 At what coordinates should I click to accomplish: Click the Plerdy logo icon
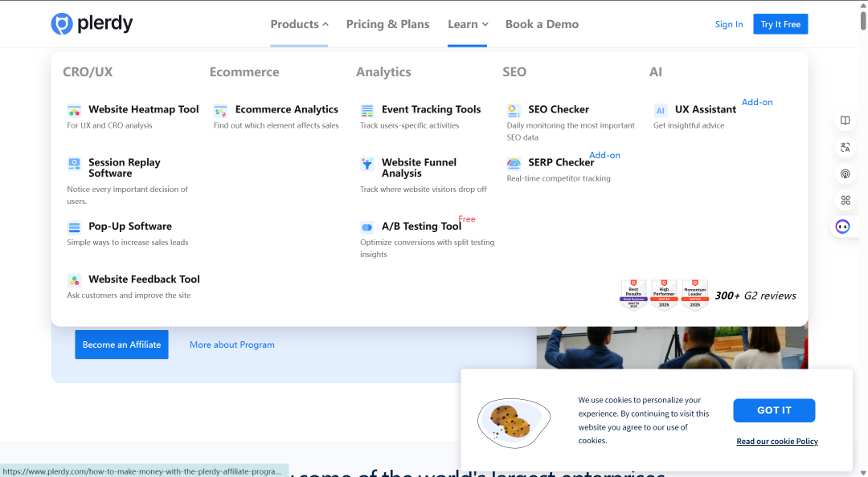[x=62, y=24]
